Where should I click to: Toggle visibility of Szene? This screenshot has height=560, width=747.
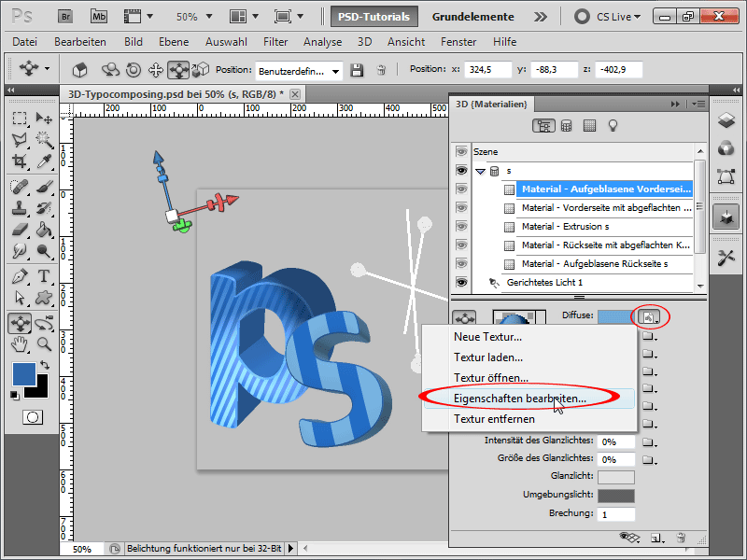pyautogui.click(x=461, y=151)
